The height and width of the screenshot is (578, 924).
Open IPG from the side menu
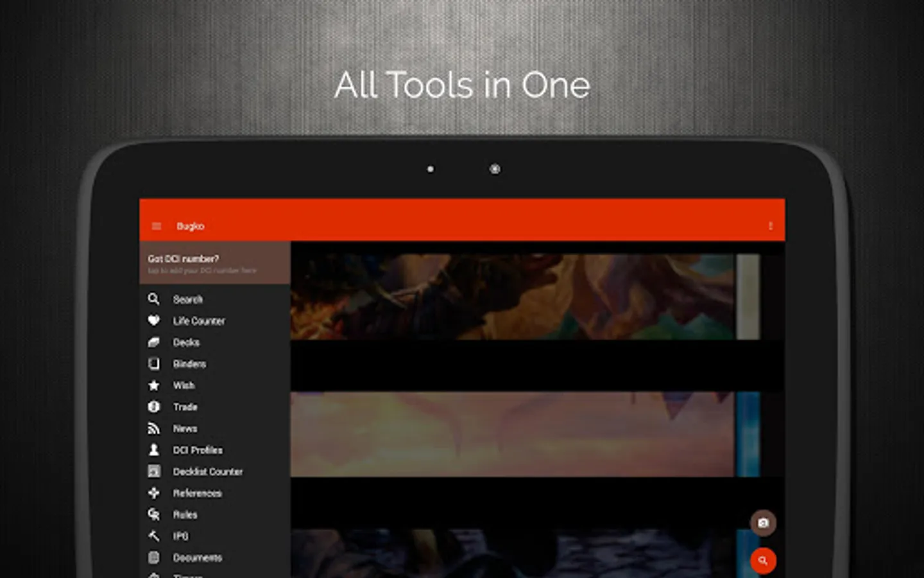click(x=214, y=536)
